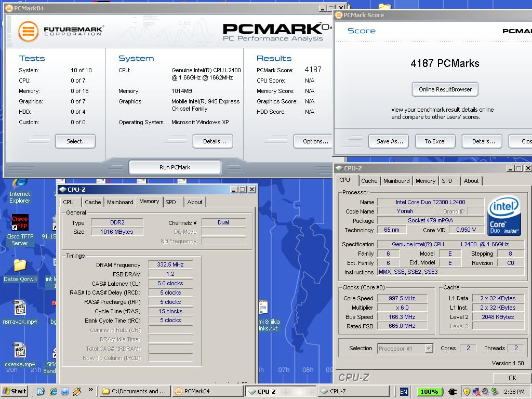The width and height of the screenshot is (532, 399).
Task: Click the Core VID 0.950 V field
Action: coord(466,230)
